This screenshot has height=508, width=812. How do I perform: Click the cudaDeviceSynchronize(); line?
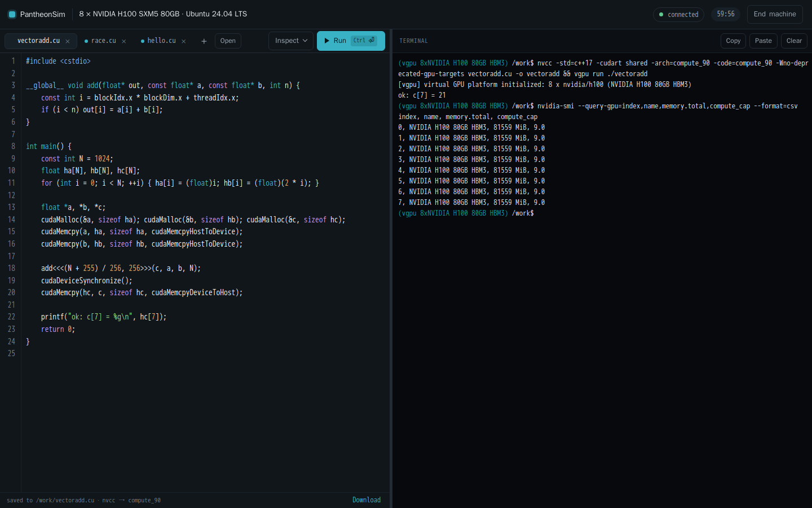pyautogui.click(x=86, y=281)
